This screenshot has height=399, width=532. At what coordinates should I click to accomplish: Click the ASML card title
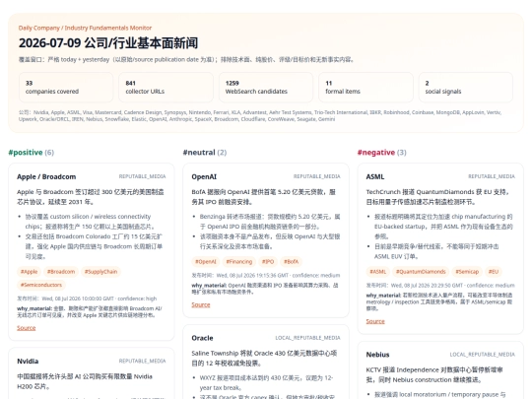[375, 176]
